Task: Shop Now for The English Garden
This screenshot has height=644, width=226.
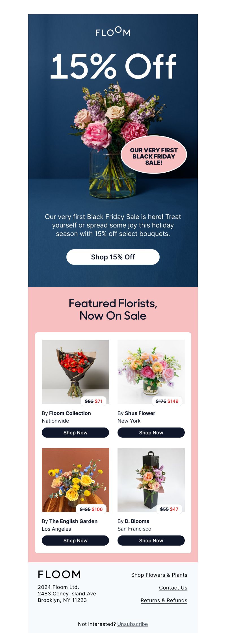Action: pos(75,541)
